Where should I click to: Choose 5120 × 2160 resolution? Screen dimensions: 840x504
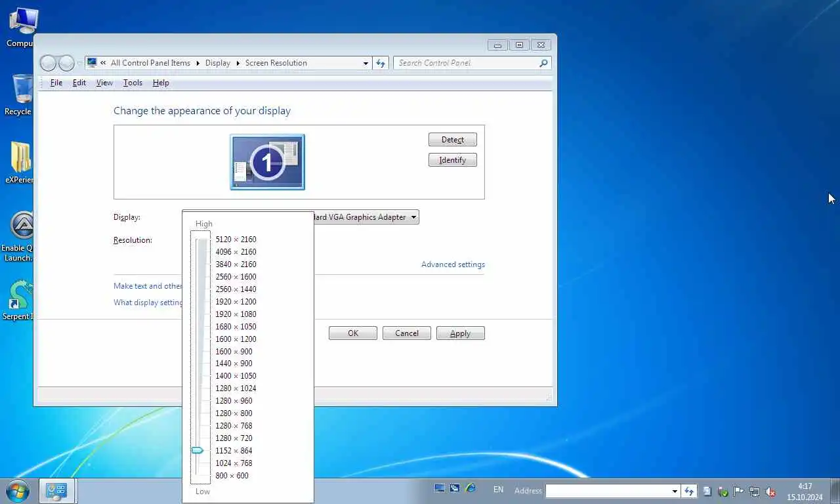click(x=236, y=240)
